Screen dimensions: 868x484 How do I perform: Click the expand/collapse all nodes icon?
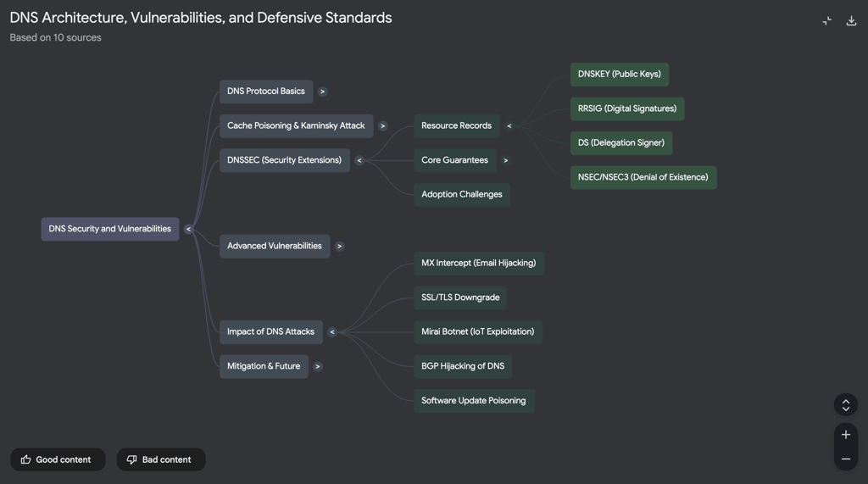(846, 405)
